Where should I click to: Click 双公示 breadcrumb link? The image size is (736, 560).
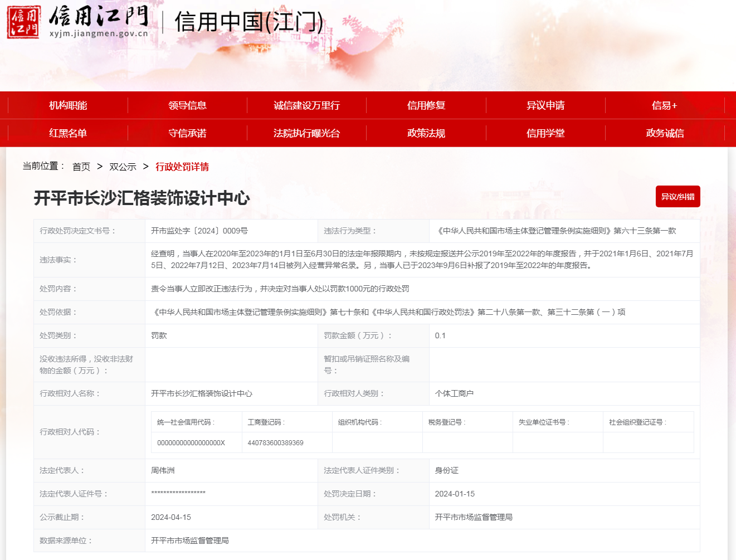123,167
